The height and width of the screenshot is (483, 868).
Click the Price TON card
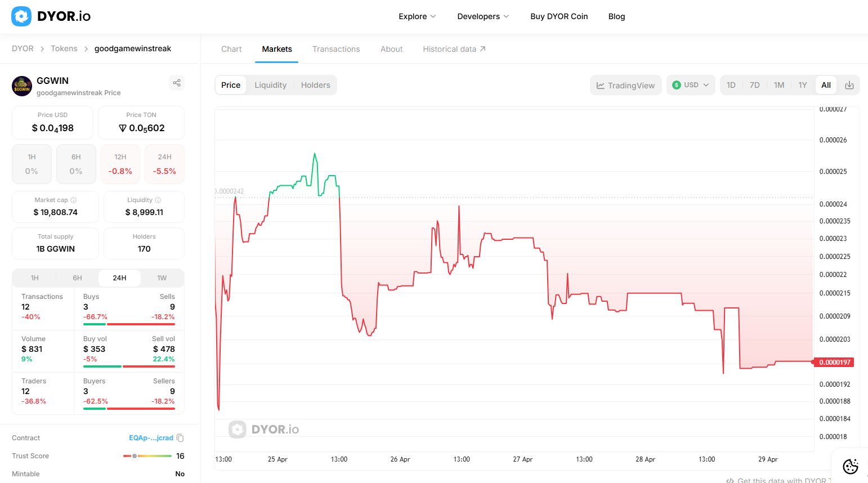tap(141, 123)
